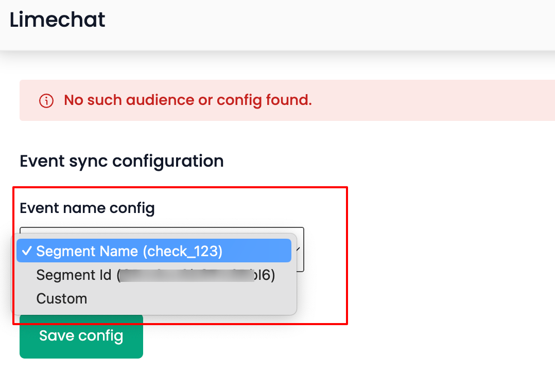Image resolution: width=555 pixels, height=392 pixels.
Task: Open the Event name config select box
Action: click(x=162, y=248)
